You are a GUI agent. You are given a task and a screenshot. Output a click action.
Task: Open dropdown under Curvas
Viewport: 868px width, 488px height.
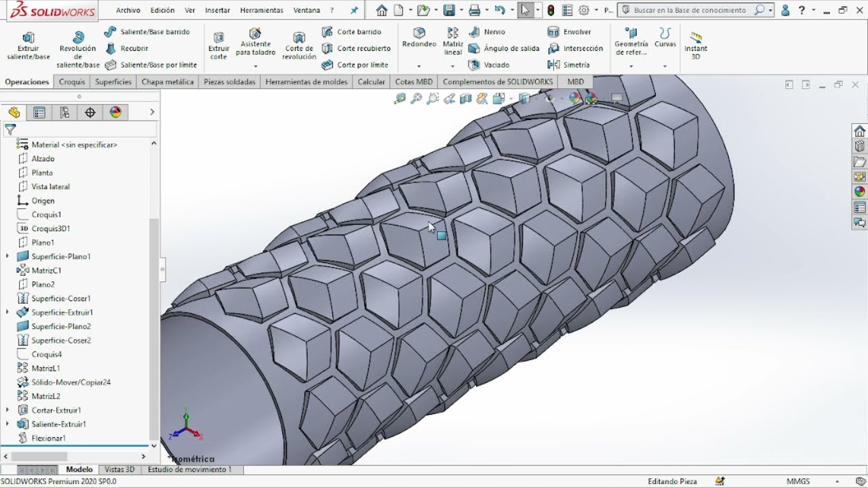(x=665, y=66)
